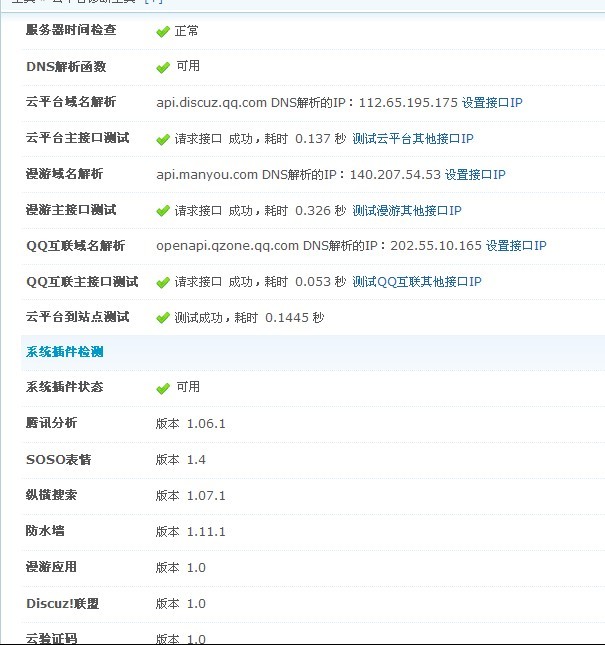Click the 0.137 秒 timing result

320,139
